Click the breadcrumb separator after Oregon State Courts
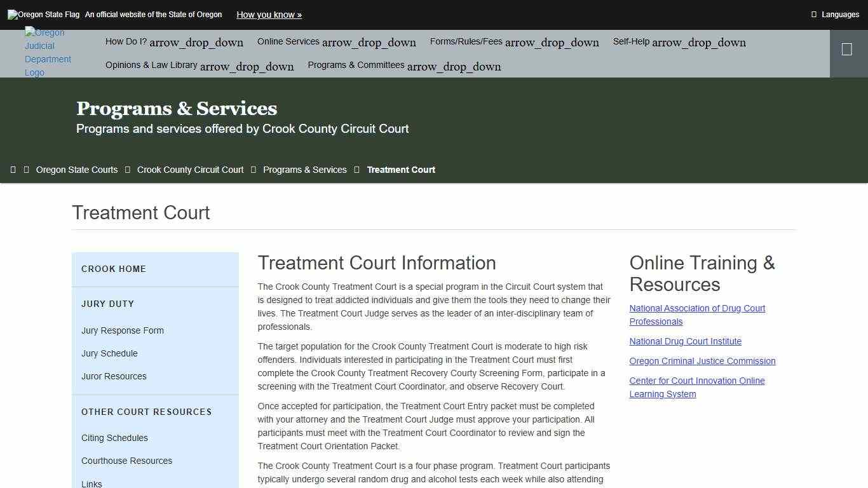The image size is (868, 488). click(127, 169)
